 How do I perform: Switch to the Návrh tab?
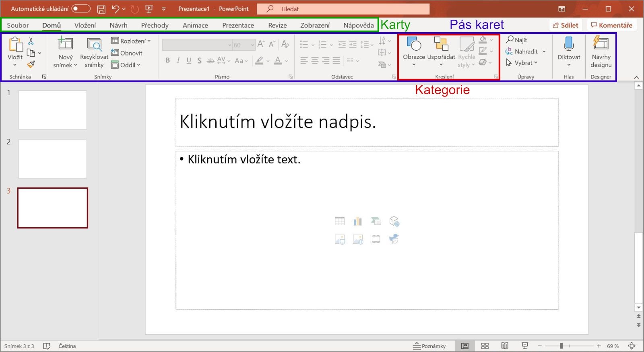(118, 25)
